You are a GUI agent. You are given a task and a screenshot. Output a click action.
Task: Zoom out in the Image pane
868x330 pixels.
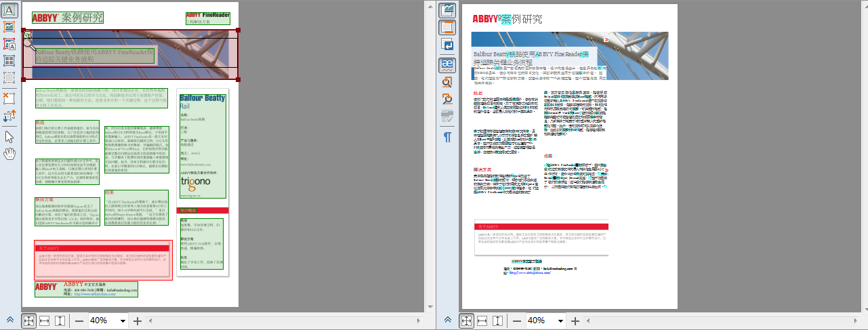click(x=79, y=321)
